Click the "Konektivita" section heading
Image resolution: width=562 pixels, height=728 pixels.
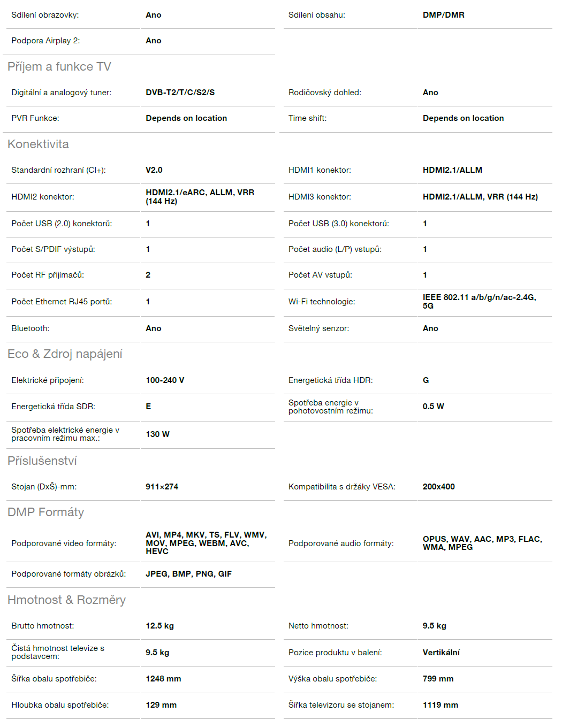(x=38, y=144)
